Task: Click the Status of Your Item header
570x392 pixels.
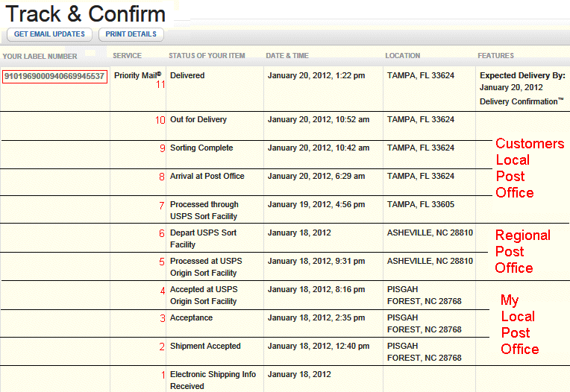Action: pos(207,56)
